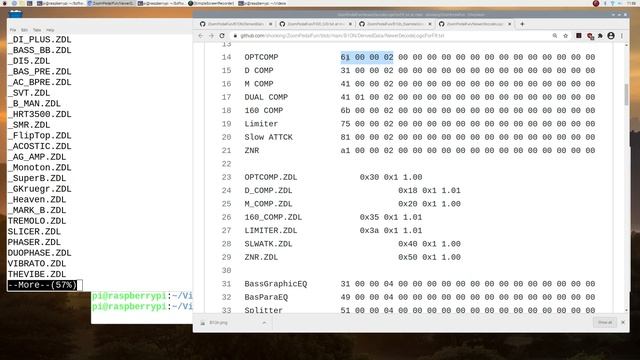Open the Raspberry Pi menu icon
The image size is (640, 360).
click(5, 3)
